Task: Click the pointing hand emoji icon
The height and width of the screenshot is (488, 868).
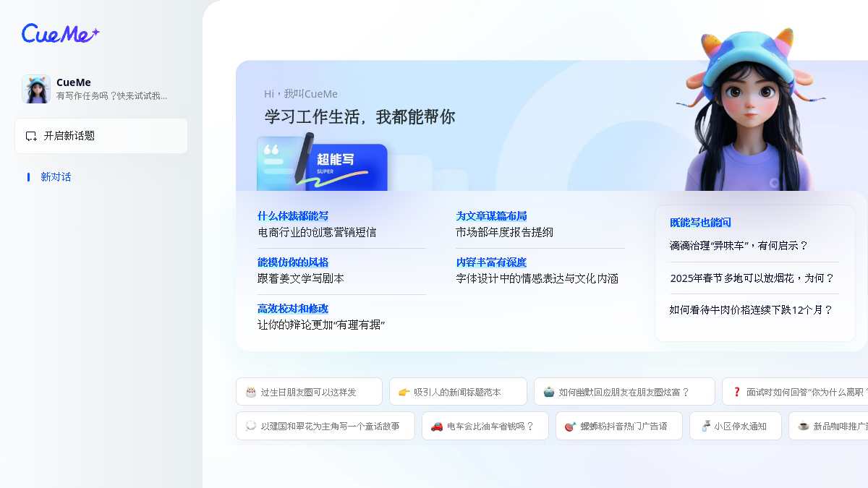Action: 404,392
